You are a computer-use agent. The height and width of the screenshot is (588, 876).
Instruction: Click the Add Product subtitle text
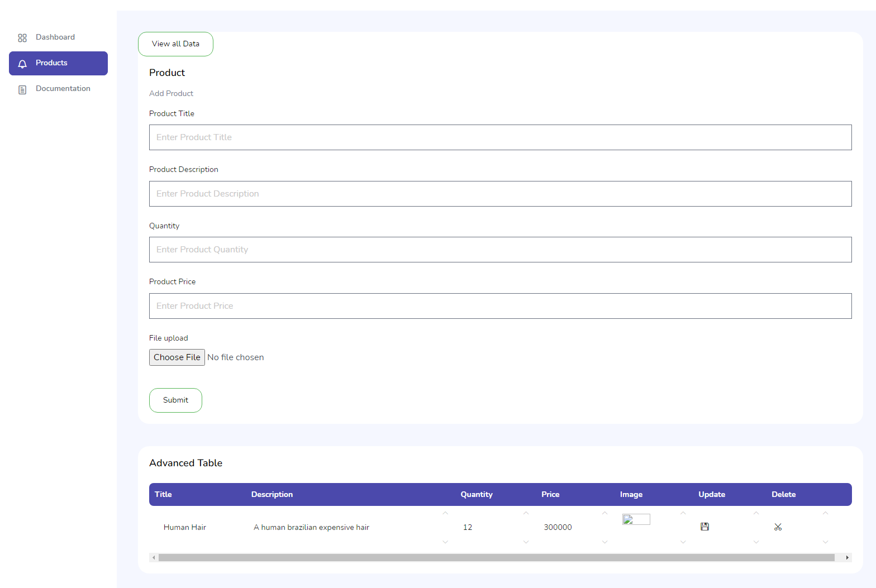click(x=171, y=93)
